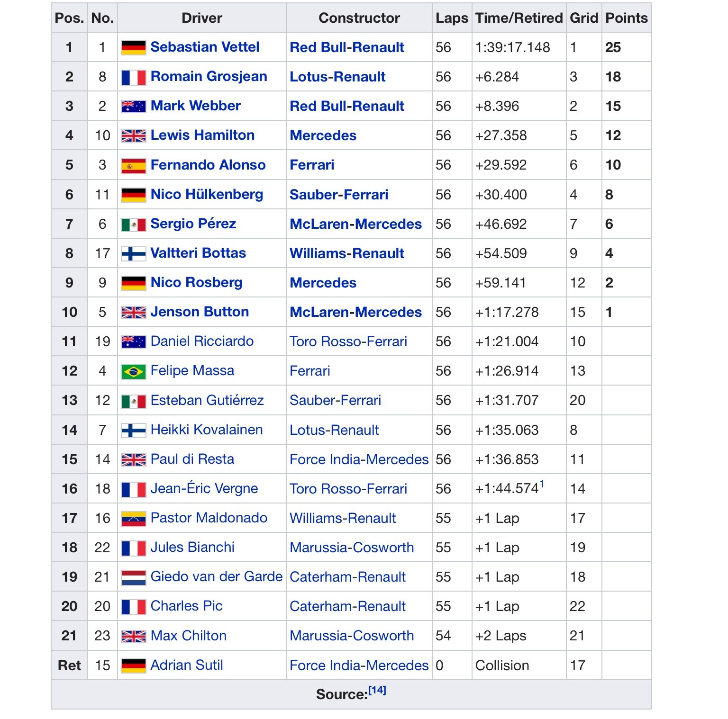Viewport: 728px width, 719px height.
Task: Follow the Marussia-Cosworth link in Jules Bianchi's row
Action: pos(352,548)
